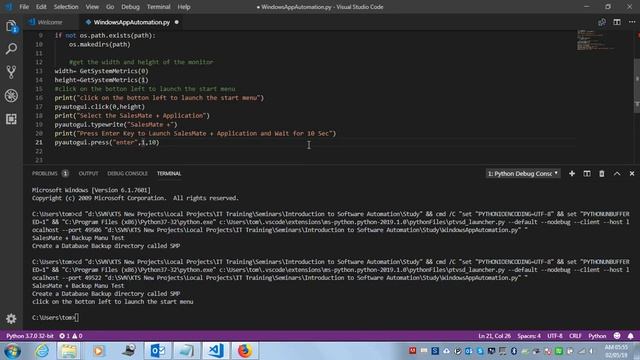Select the Python language mode
The image size is (640, 360).
coord(597,336)
